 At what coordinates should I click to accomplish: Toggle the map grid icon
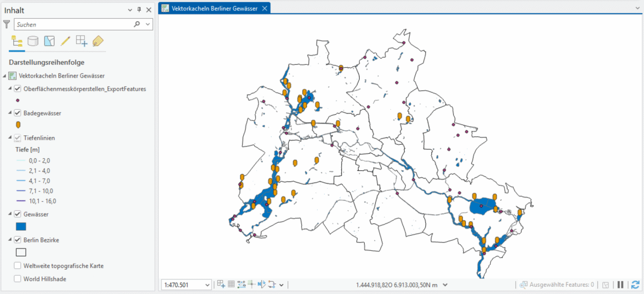(x=232, y=285)
